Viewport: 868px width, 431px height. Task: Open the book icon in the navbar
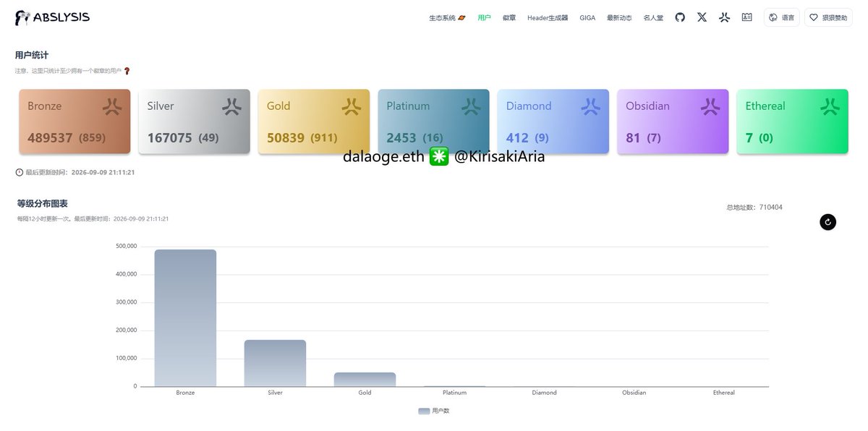point(746,17)
